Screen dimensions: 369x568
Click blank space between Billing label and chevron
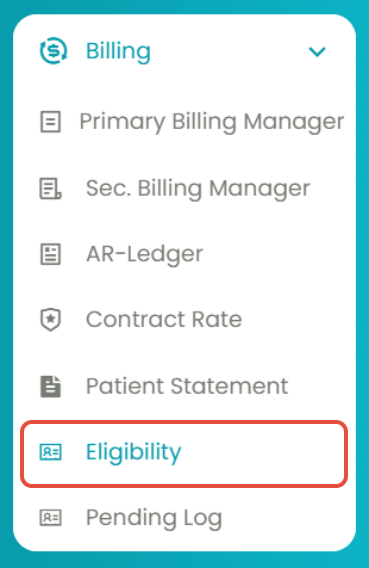(228, 51)
